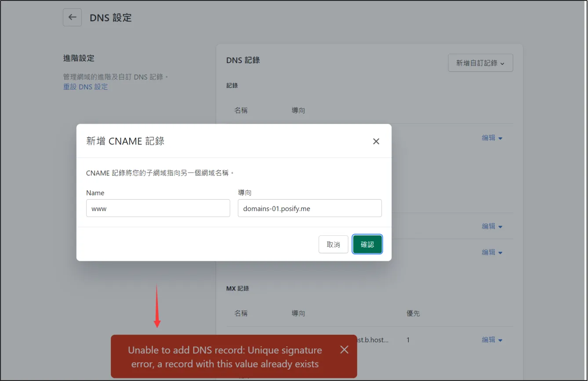Select the truncated MX record value ending host...
Screen dimensions: 588x381
point(373,340)
